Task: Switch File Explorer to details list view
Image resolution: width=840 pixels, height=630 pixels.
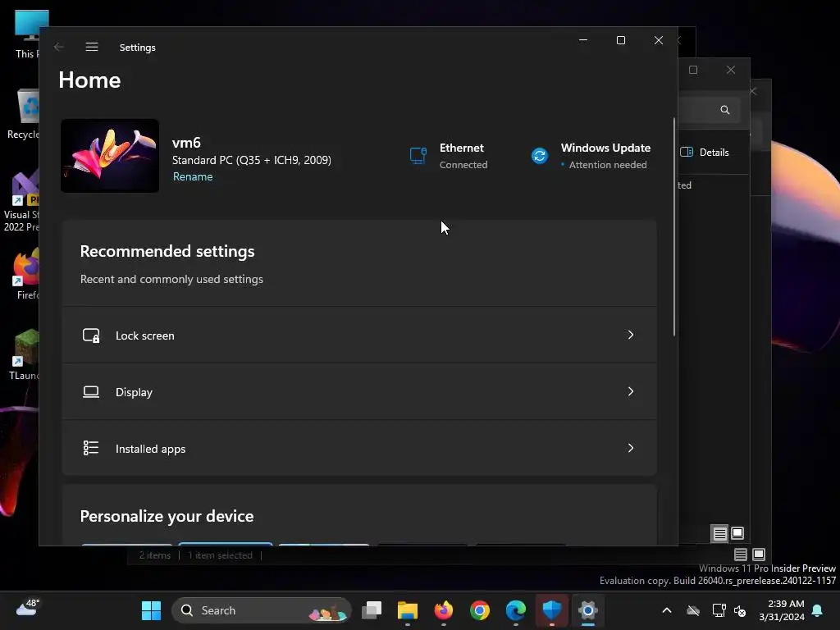Action: pyautogui.click(x=720, y=533)
